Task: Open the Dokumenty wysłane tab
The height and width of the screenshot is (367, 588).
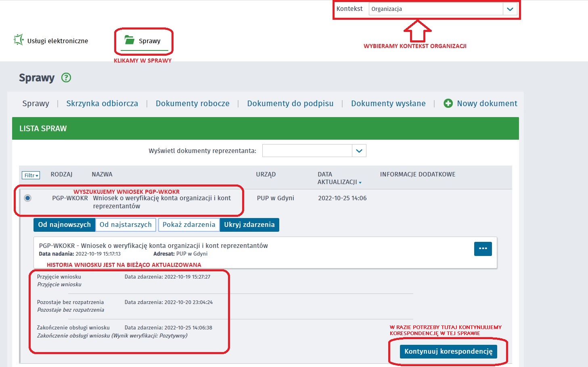Action: point(388,103)
